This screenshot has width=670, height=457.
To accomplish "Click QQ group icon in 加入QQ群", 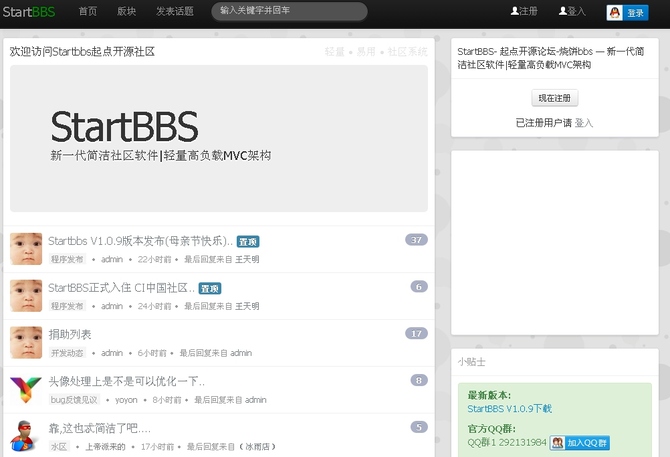I will tap(557, 443).
